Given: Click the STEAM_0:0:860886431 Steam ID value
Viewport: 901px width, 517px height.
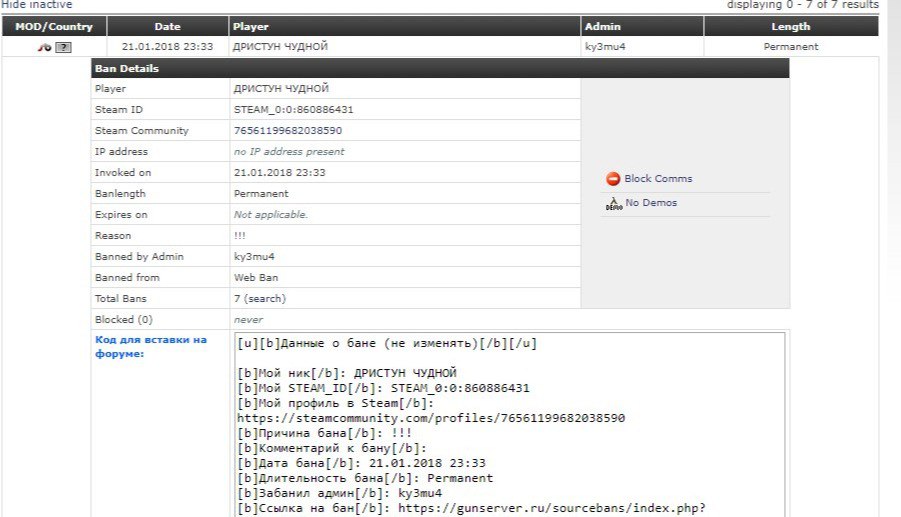Looking at the screenshot, I should pos(294,110).
